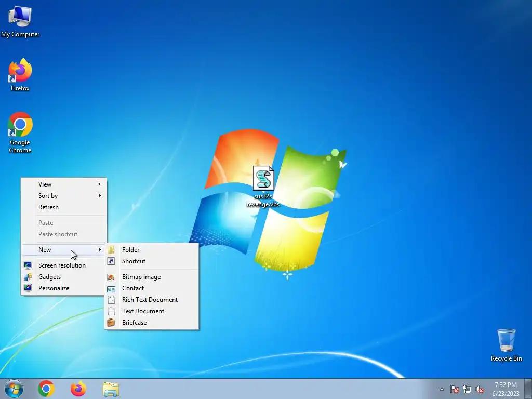
Task: Select the Recycle Bin icon
Action: pos(506,345)
